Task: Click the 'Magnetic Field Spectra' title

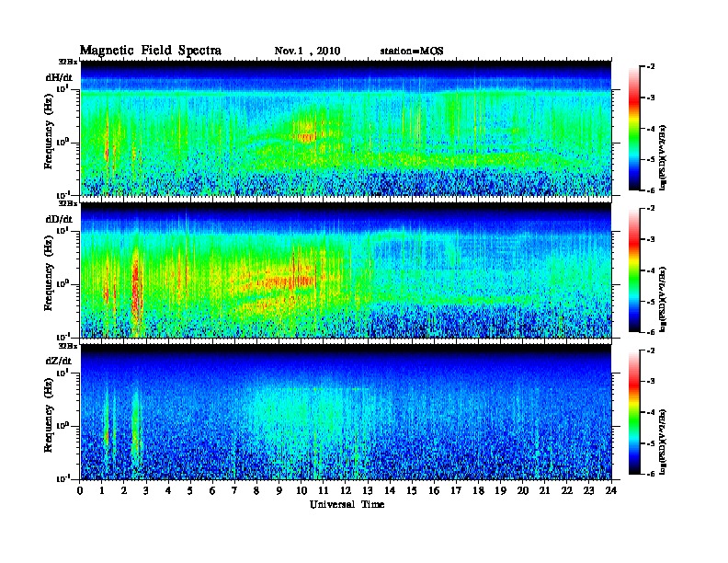Action: [151, 51]
